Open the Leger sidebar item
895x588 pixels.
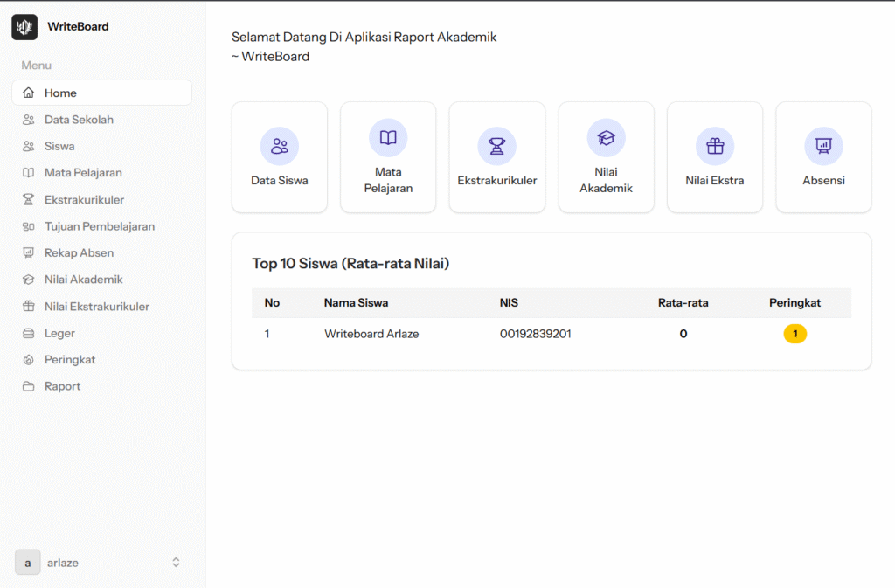(x=59, y=333)
